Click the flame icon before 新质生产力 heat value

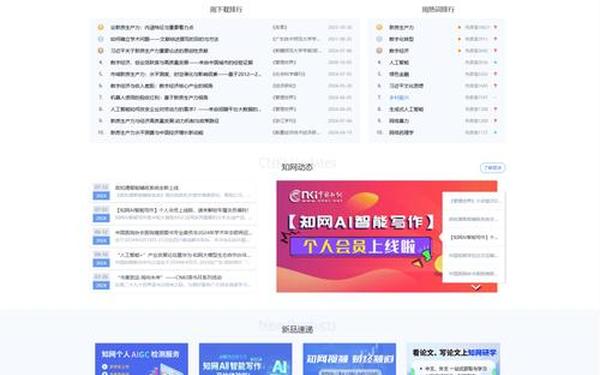coord(460,27)
